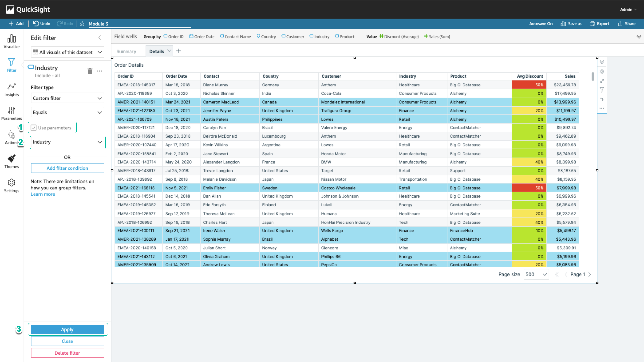The image size is (644, 362).
Task: Open the Custom filter type dropdown
Action: pos(67,98)
